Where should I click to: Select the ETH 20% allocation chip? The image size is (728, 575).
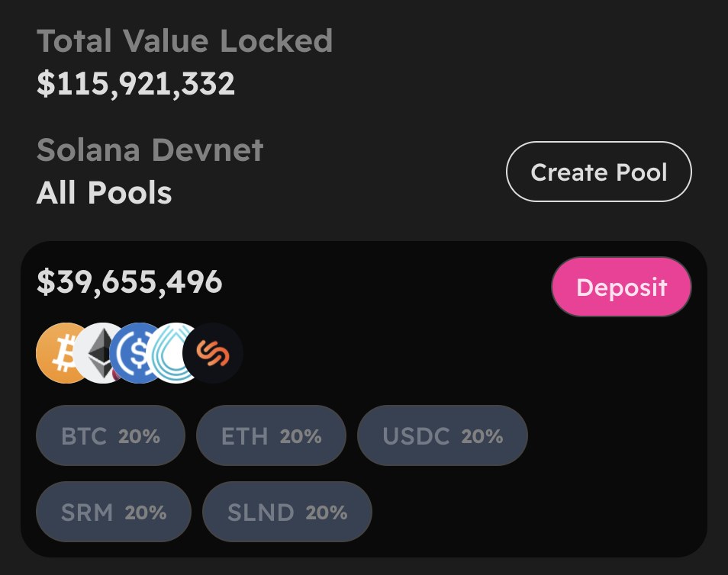point(271,435)
